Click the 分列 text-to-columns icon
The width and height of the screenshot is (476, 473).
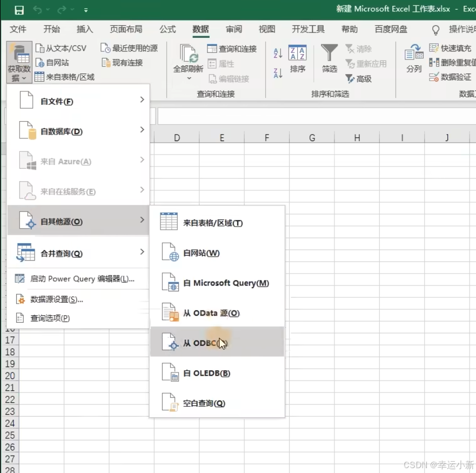pyautogui.click(x=414, y=52)
